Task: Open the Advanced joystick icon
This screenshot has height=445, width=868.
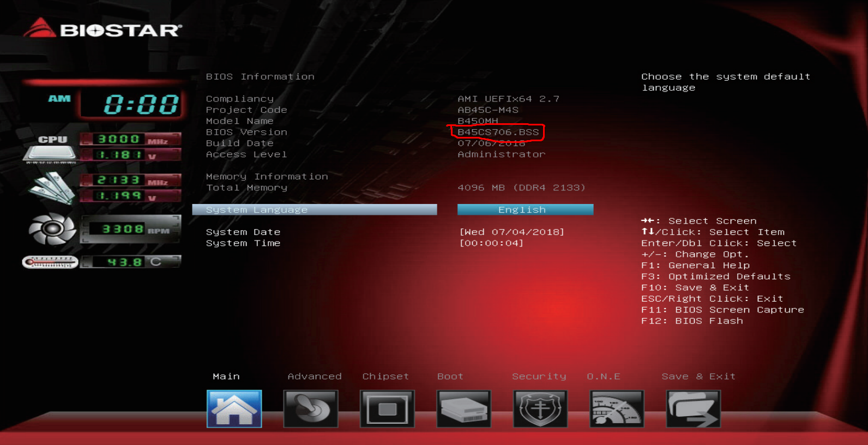Action: 311,408
